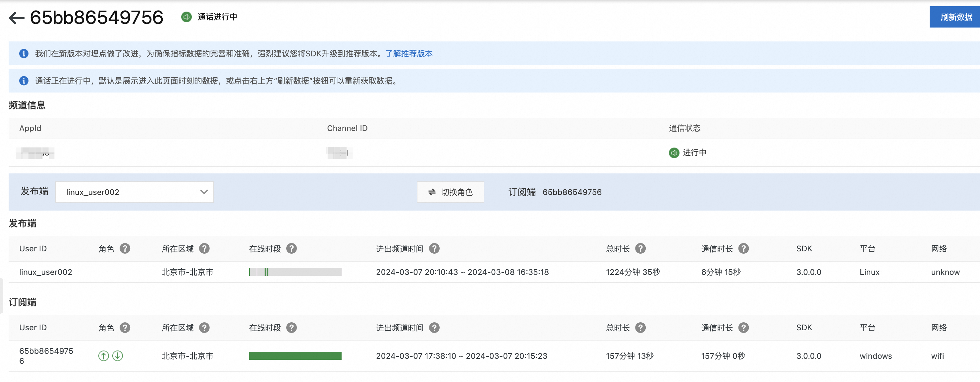Click the subscriber User ID 65bb86549756 cell

pos(46,356)
